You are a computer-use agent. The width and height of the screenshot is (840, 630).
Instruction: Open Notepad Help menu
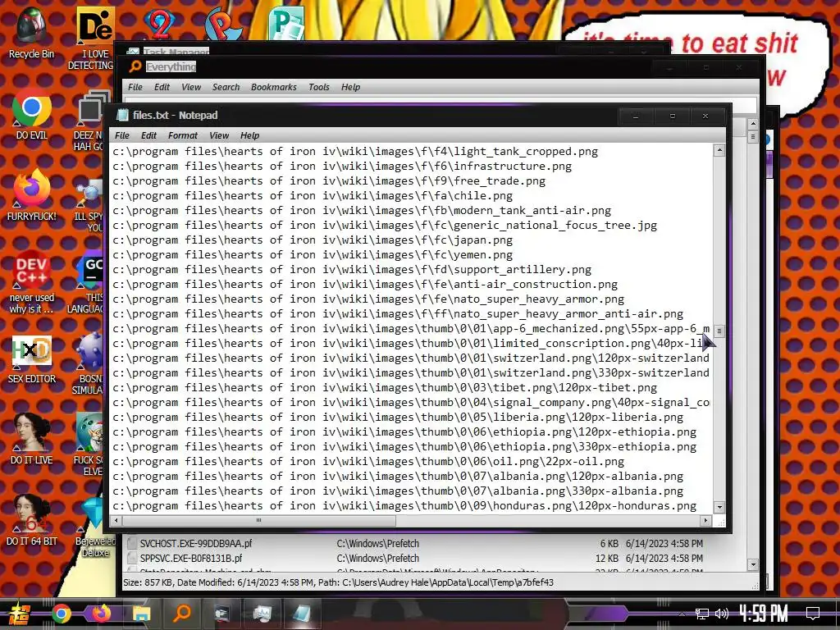point(249,135)
